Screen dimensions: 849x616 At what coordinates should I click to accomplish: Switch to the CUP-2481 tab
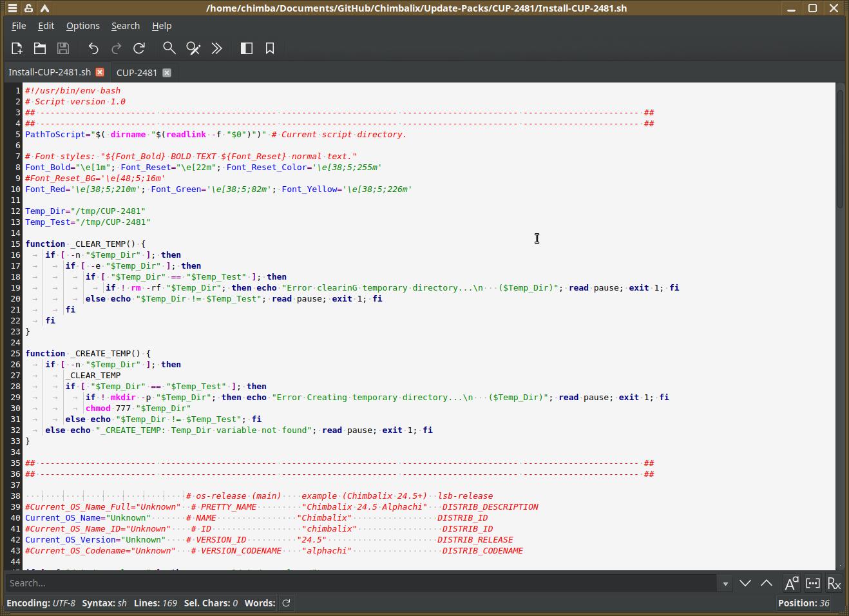(x=137, y=73)
